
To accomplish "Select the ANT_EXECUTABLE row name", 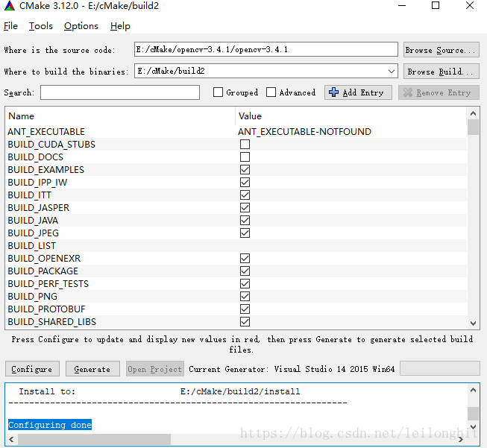I will point(46,132).
